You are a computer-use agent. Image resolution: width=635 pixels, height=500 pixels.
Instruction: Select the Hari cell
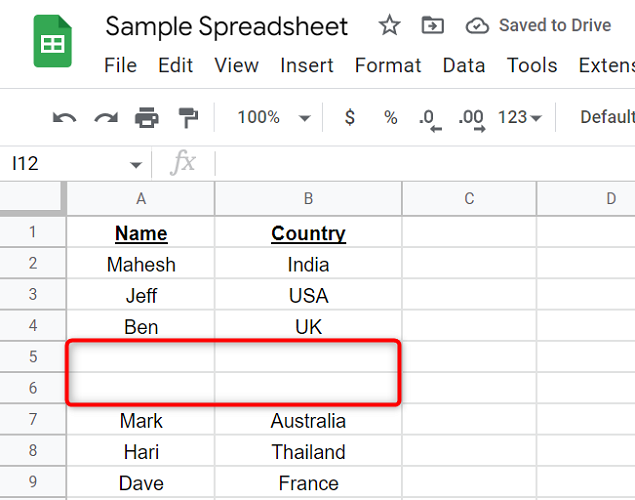[x=141, y=450]
